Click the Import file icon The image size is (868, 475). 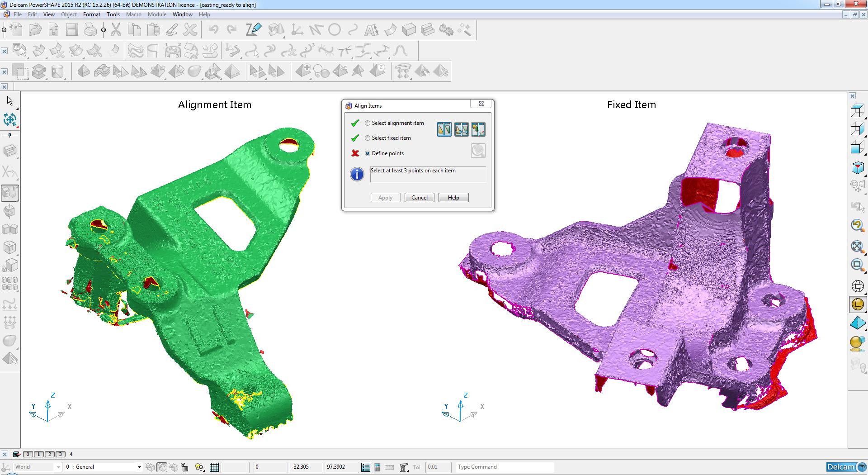point(54,30)
